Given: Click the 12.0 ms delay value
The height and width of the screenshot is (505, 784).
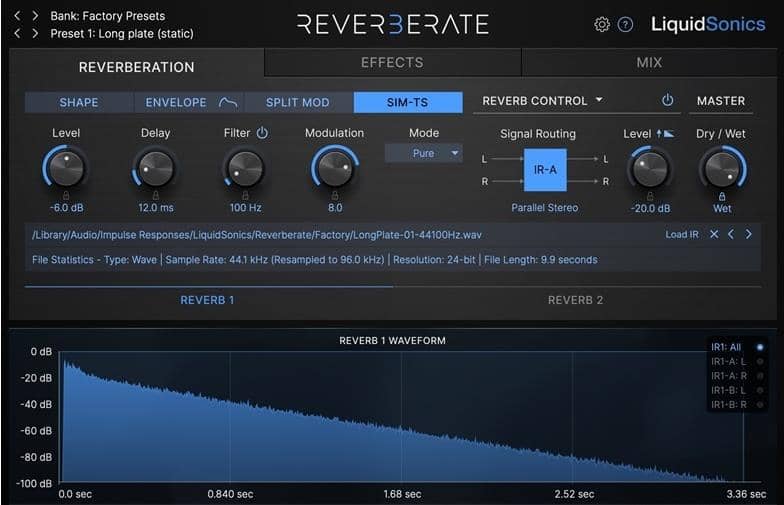Looking at the screenshot, I should [x=156, y=208].
